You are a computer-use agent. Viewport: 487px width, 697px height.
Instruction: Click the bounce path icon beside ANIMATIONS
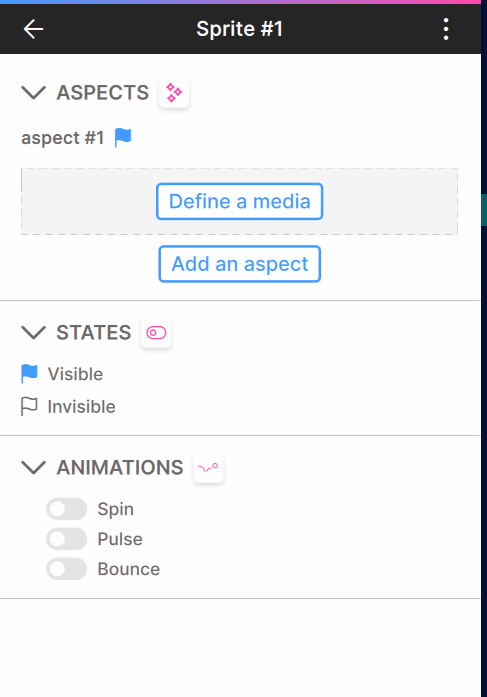208,468
